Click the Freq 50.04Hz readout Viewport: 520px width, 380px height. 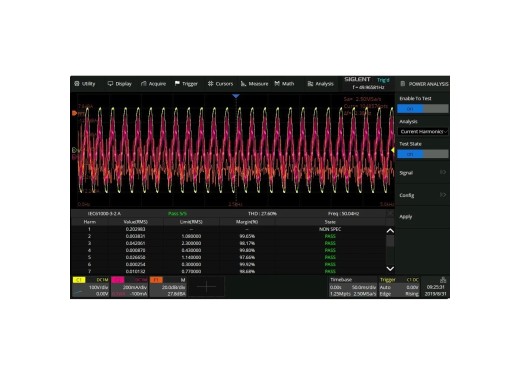[x=343, y=213]
